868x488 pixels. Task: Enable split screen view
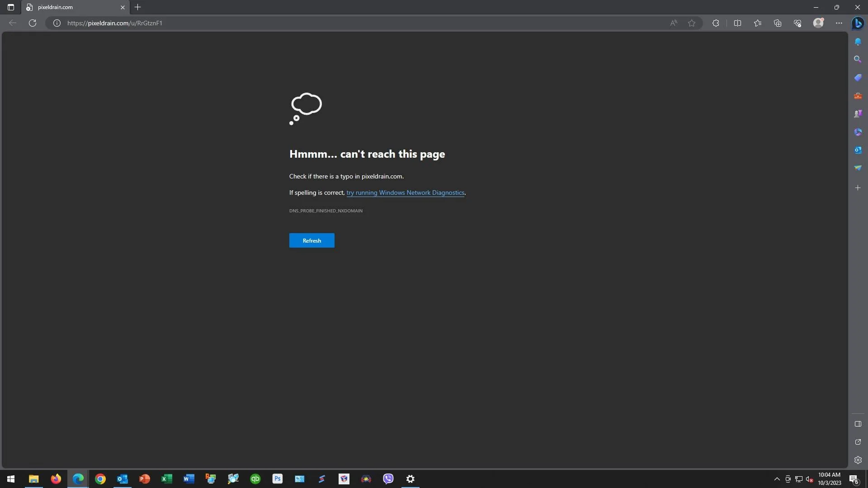737,23
